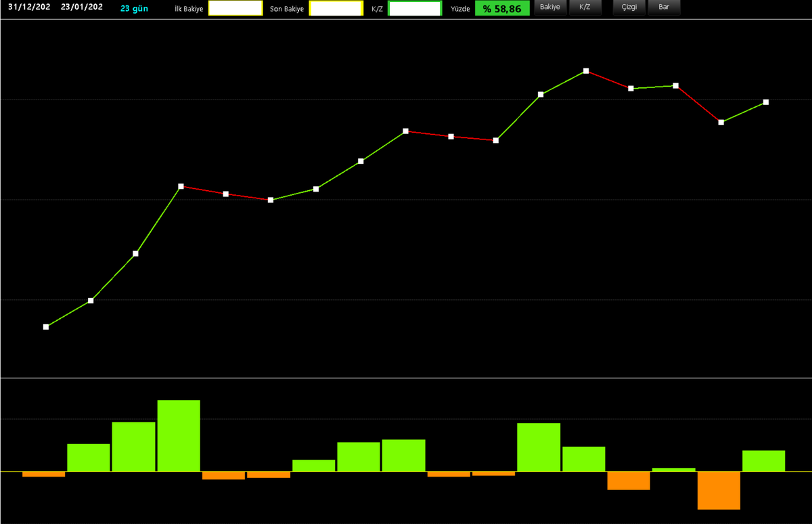Click the last green bar on the right
Viewport: 812px width, 524px height.
764,460
